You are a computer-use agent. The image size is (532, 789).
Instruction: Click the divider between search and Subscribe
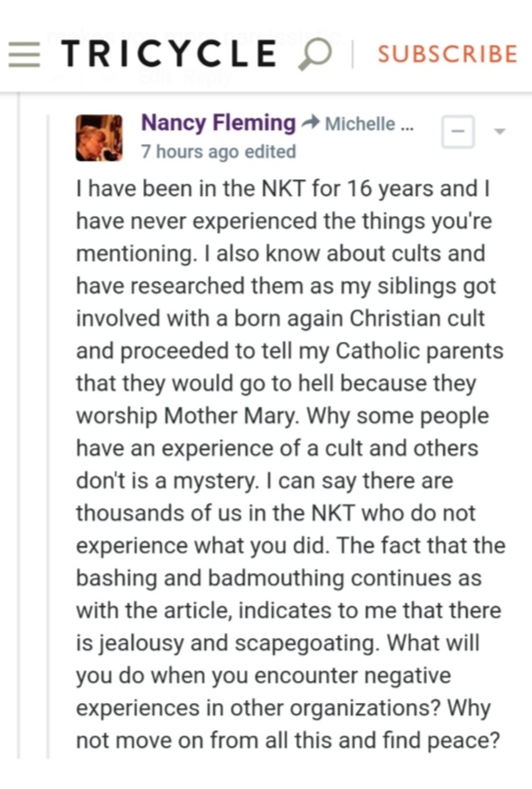(x=353, y=54)
